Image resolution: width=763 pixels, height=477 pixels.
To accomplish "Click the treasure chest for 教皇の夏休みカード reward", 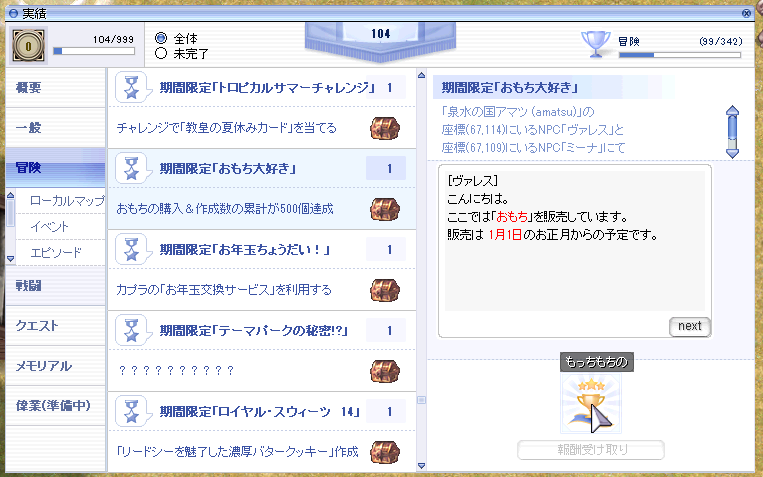I will tap(385, 128).
